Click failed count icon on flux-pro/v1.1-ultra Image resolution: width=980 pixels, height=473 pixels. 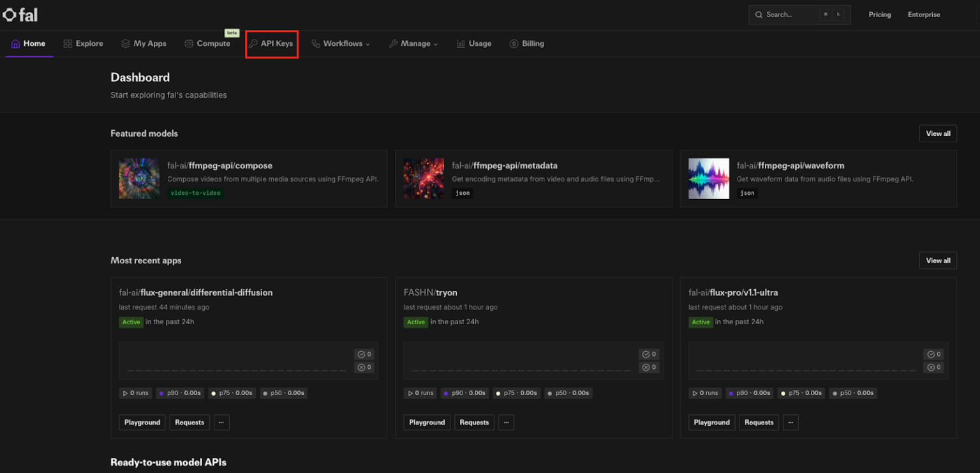click(x=930, y=367)
